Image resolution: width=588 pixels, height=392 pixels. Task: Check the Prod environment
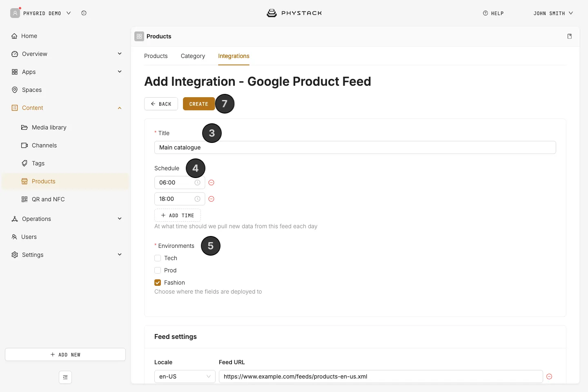click(x=158, y=270)
